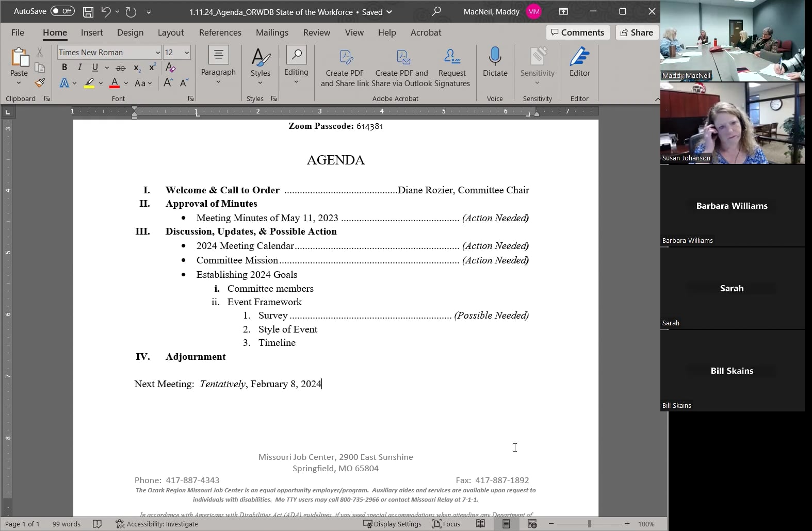Click the Redo icon
This screenshot has height=531, width=812.
coord(131,11)
